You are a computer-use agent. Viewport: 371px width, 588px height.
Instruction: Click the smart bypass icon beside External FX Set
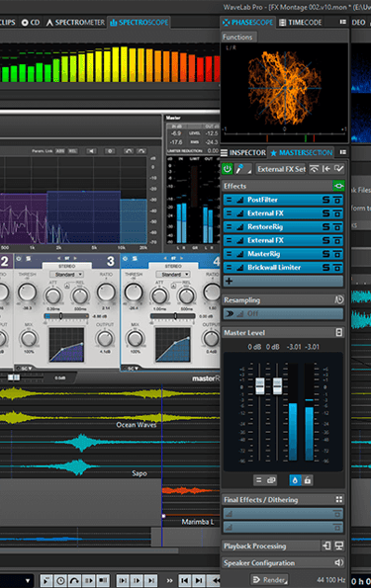tap(314, 169)
